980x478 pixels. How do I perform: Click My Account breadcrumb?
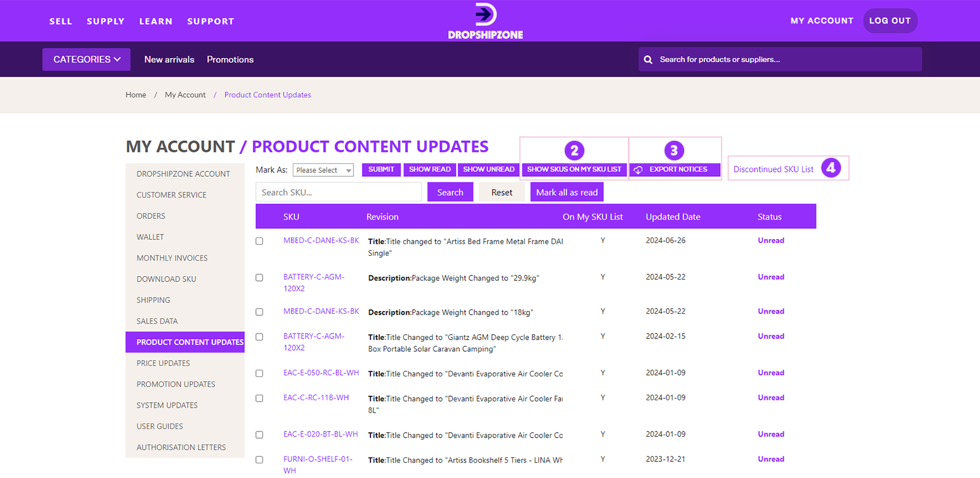[x=185, y=95]
